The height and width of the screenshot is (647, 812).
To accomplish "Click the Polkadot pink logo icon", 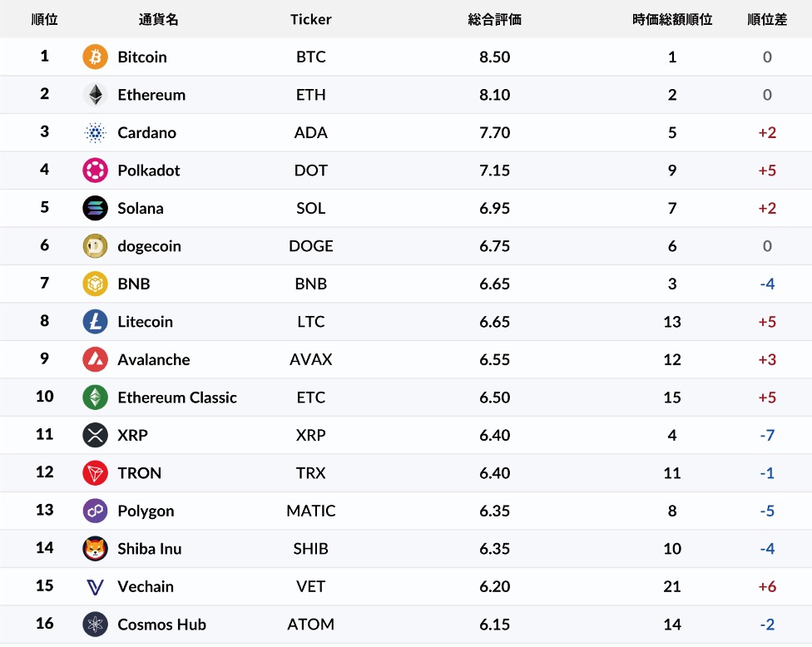I will [x=96, y=170].
